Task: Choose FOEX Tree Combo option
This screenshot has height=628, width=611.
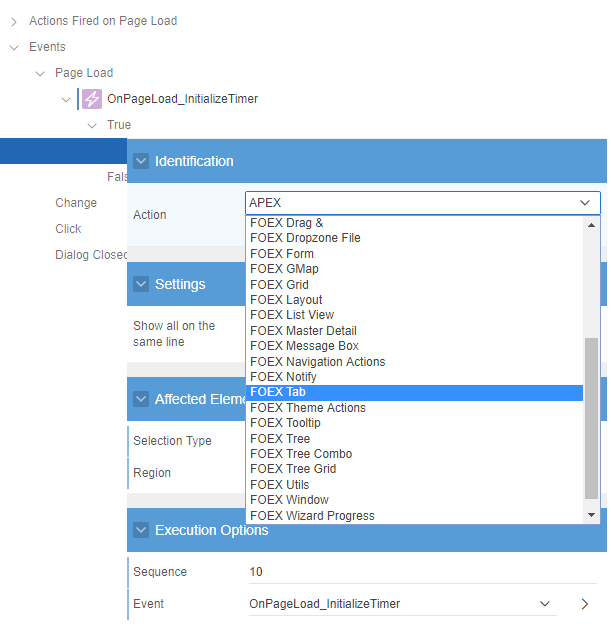Action: (x=414, y=454)
